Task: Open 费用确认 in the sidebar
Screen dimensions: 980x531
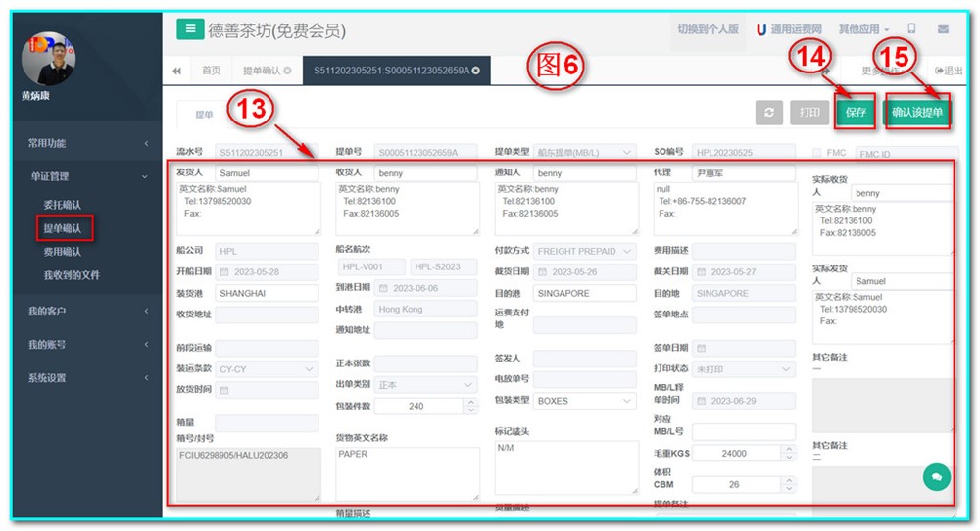Action: click(62, 252)
